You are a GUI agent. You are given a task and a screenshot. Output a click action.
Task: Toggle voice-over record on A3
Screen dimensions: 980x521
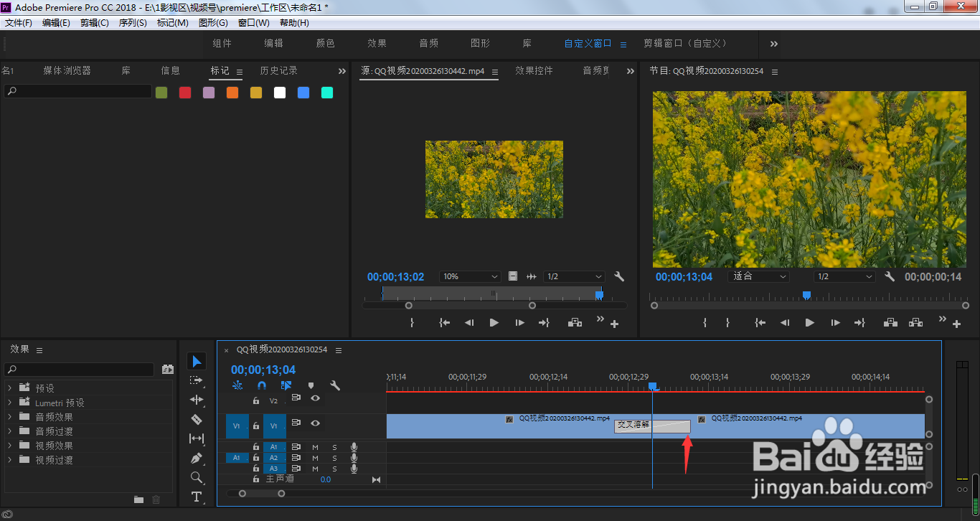click(354, 469)
